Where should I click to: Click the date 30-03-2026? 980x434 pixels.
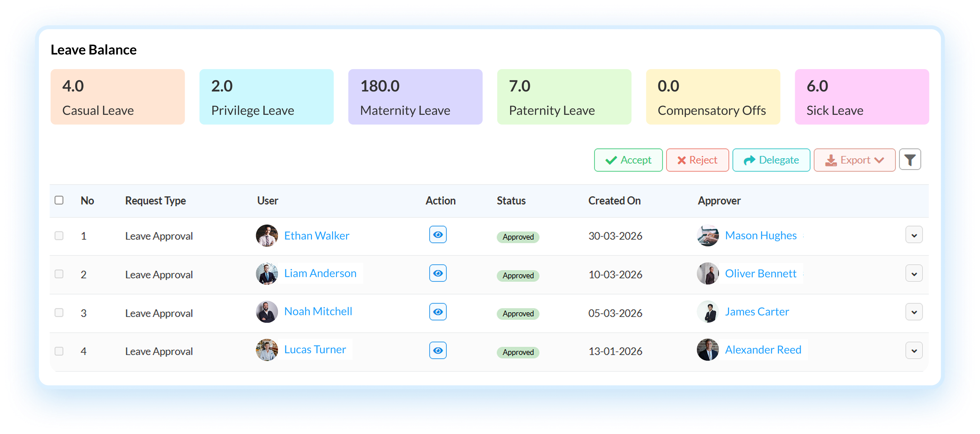(615, 236)
